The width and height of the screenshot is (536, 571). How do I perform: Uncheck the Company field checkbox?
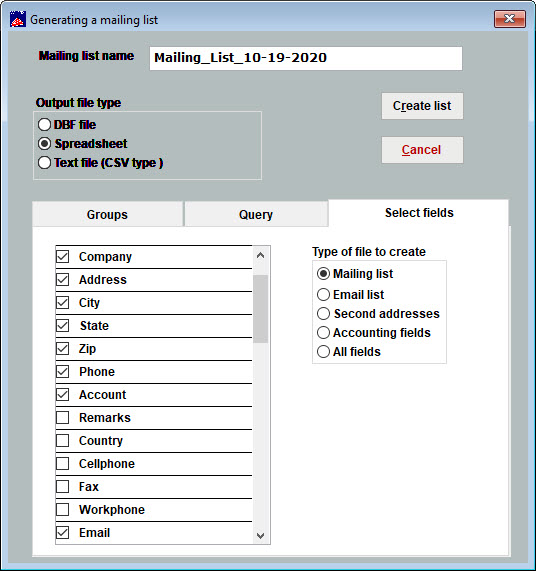[63, 257]
